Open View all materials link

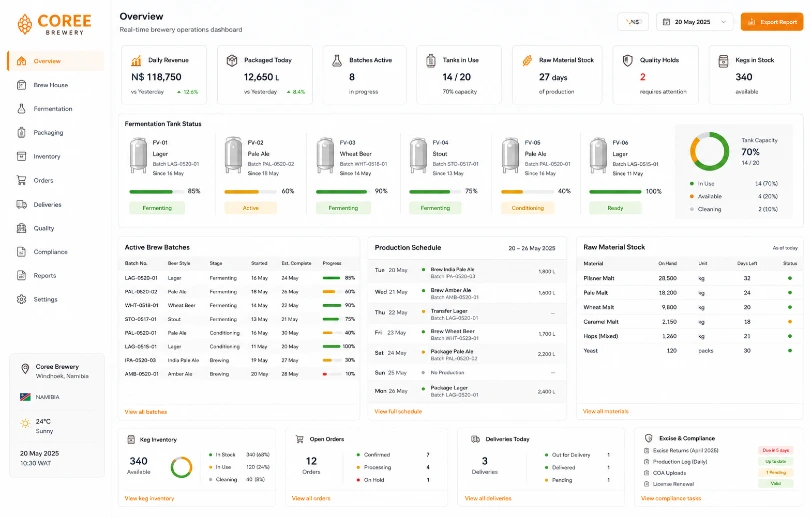pyautogui.click(x=606, y=412)
